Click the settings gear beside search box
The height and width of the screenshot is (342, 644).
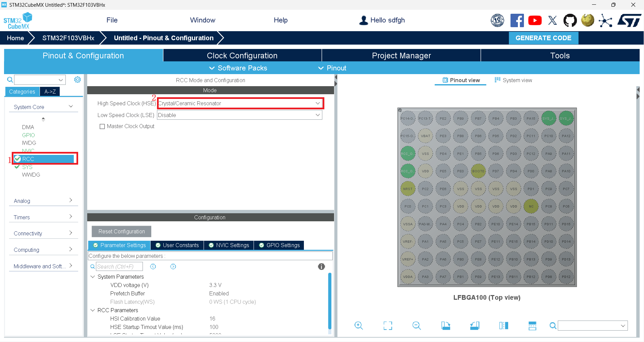(77, 79)
